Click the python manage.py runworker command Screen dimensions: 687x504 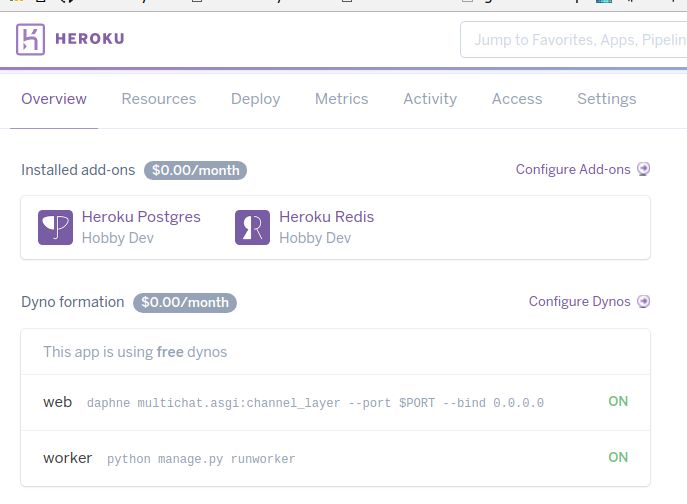click(x=201, y=459)
